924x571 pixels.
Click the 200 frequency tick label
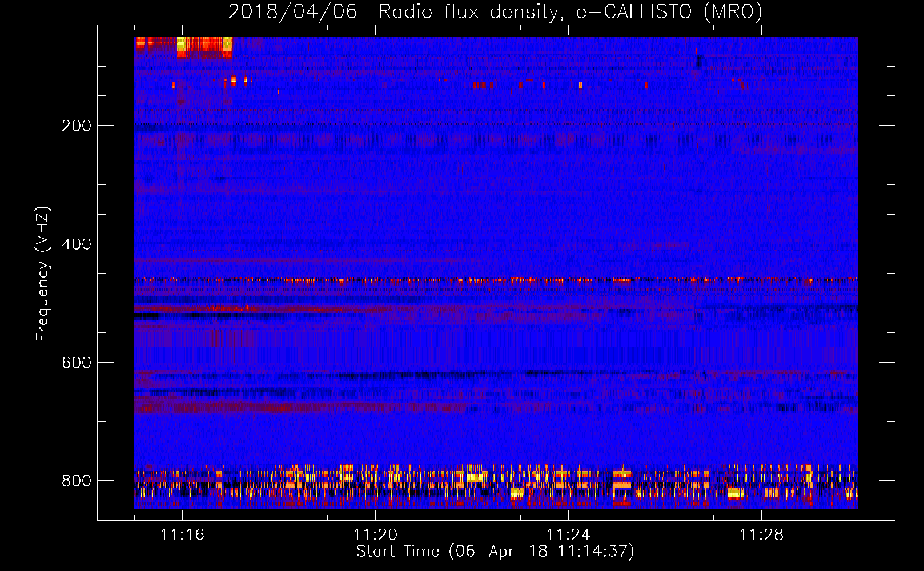tap(77, 126)
